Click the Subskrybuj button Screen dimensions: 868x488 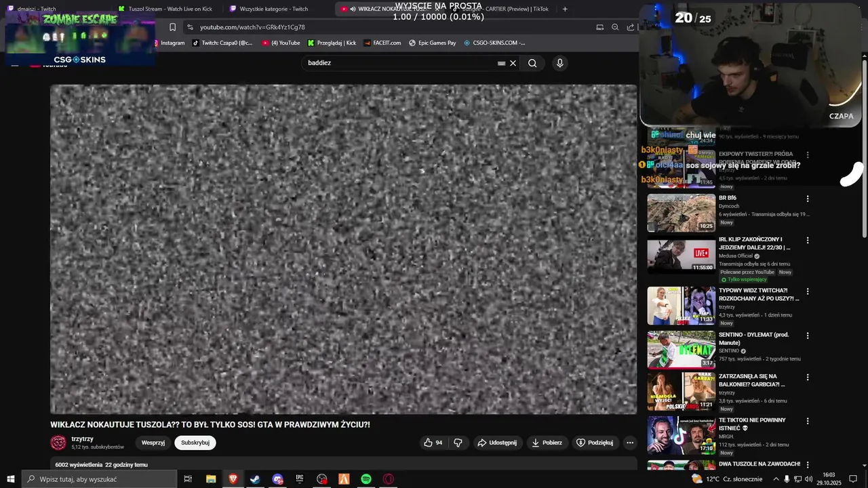tap(195, 443)
